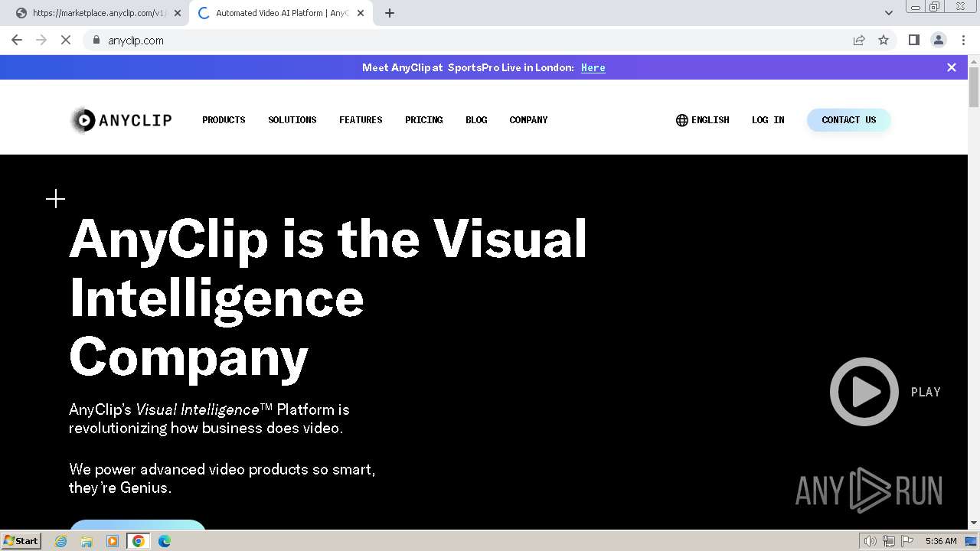Click the globe language icon
Viewport: 980px width, 551px height.
click(x=682, y=120)
